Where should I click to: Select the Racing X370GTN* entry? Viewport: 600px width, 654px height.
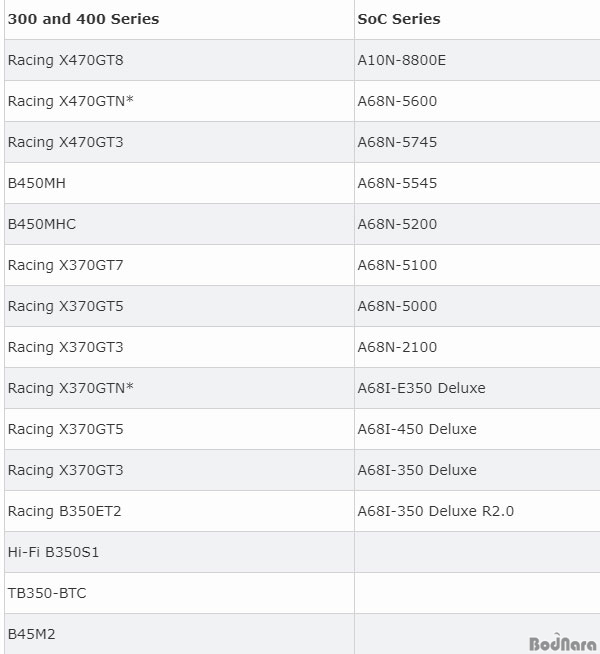pyautogui.click(x=70, y=388)
